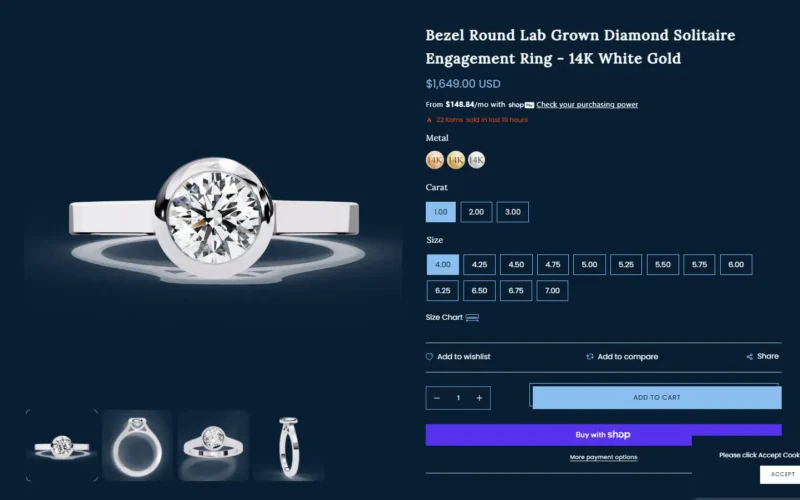Select ring size 6.25

click(x=442, y=291)
